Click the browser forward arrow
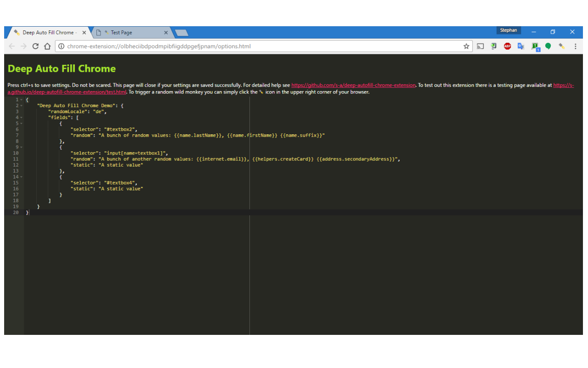 click(24, 46)
